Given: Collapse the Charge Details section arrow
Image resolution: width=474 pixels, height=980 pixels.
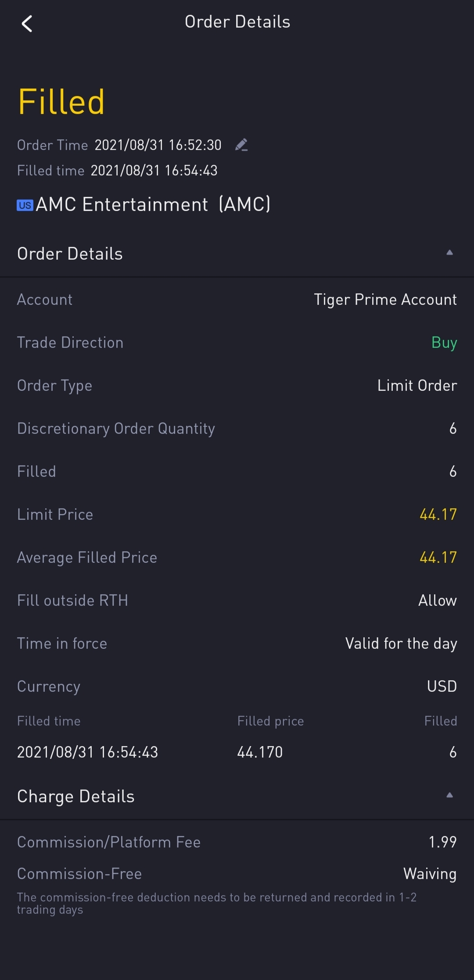Looking at the screenshot, I should click(x=449, y=795).
